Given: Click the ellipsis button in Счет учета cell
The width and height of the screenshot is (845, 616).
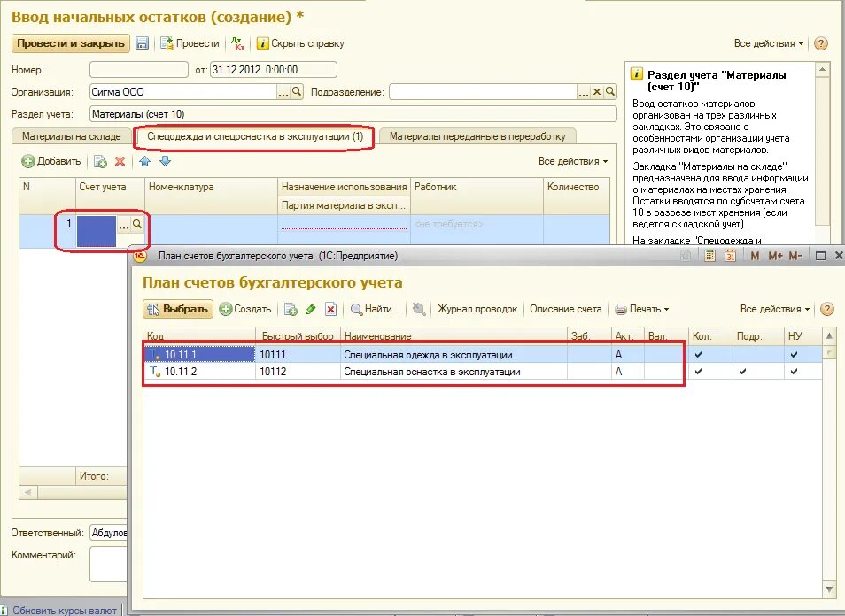Looking at the screenshot, I should (x=124, y=225).
